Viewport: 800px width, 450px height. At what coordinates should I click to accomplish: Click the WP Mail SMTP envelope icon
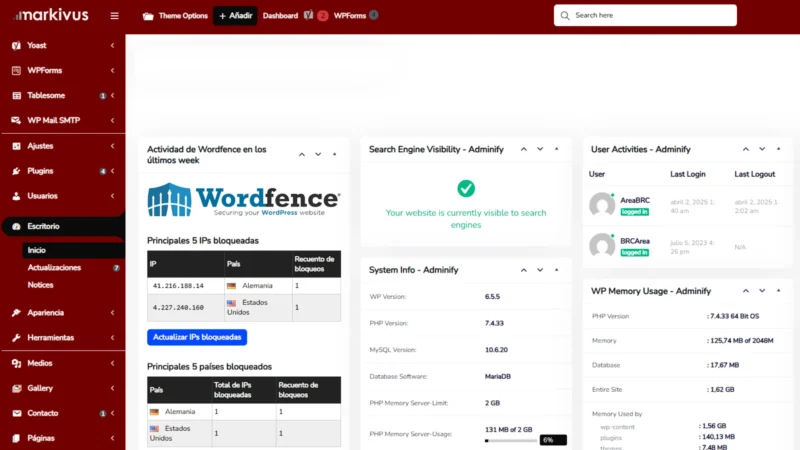(x=16, y=121)
